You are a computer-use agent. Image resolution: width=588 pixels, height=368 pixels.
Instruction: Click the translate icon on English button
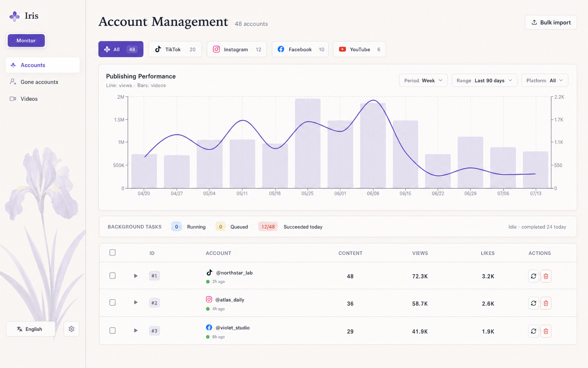20,329
